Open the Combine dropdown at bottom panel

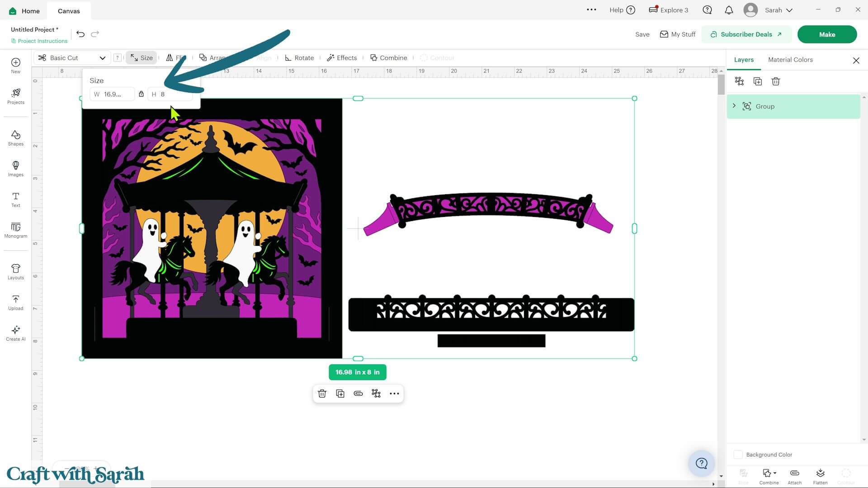point(769,476)
